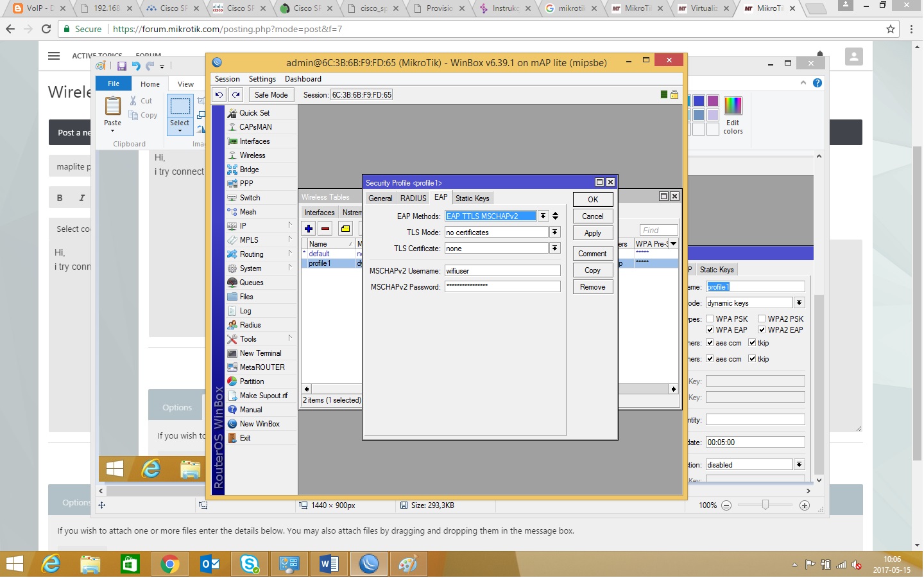This screenshot has height=578, width=924.
Task: Open the Settings menu in WinBox
Action: point(262,79)
